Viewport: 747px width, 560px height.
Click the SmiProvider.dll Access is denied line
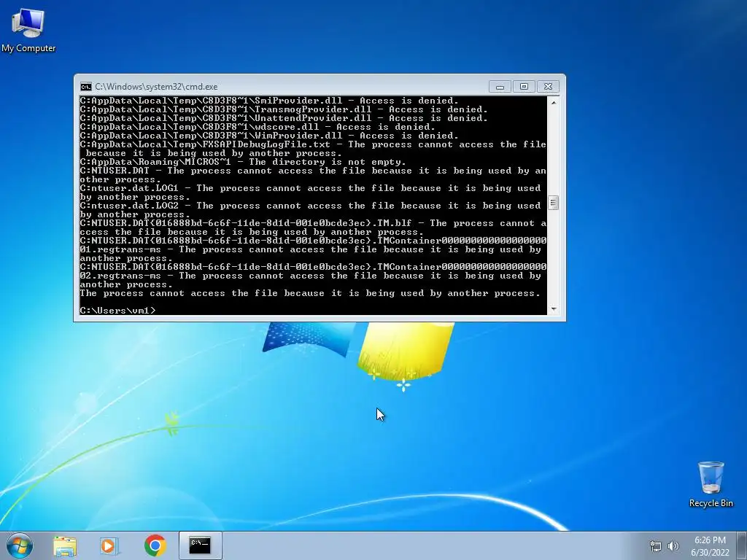[269, 101]
